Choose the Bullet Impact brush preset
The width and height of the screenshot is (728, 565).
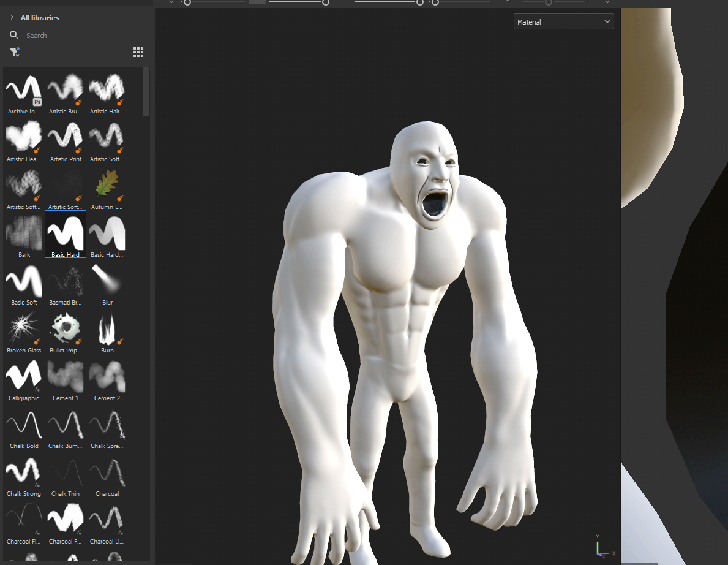pyautogui.click(x=66, y=328)
